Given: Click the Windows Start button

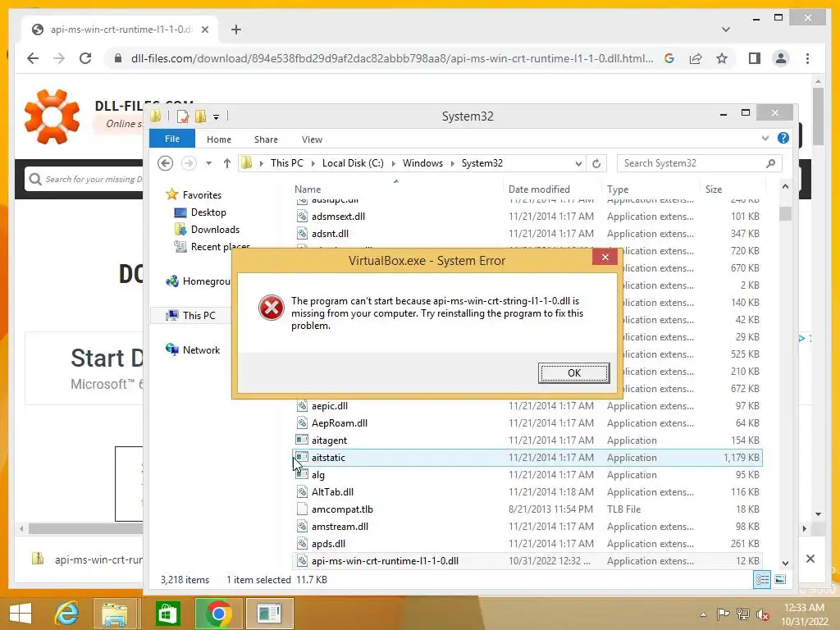Looking at the screenshot, I should 21,614.
